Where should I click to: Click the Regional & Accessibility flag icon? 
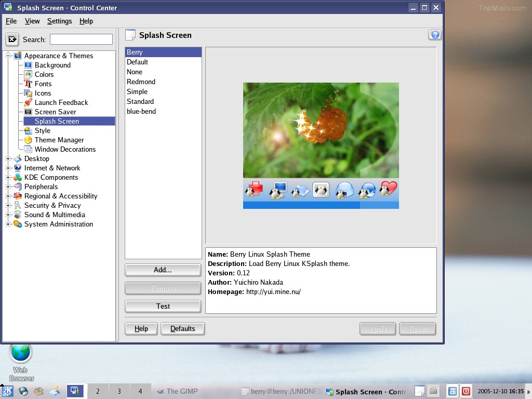[x=18, y=196]
